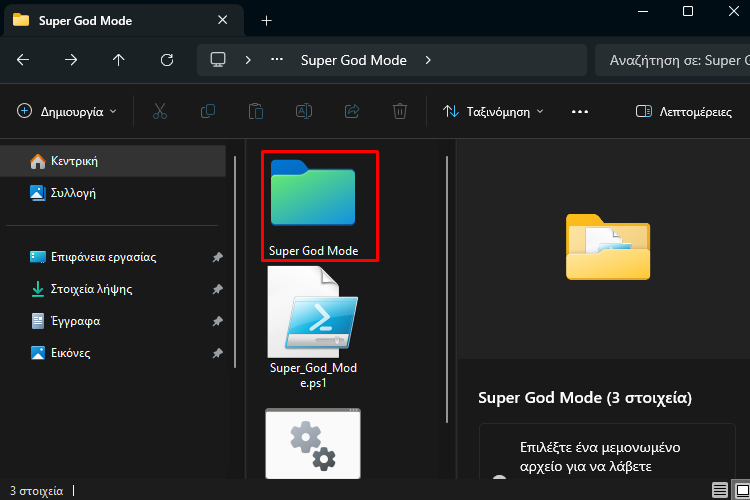Expand the Ταξινόμηση sort dropdown

click(494, 111)
